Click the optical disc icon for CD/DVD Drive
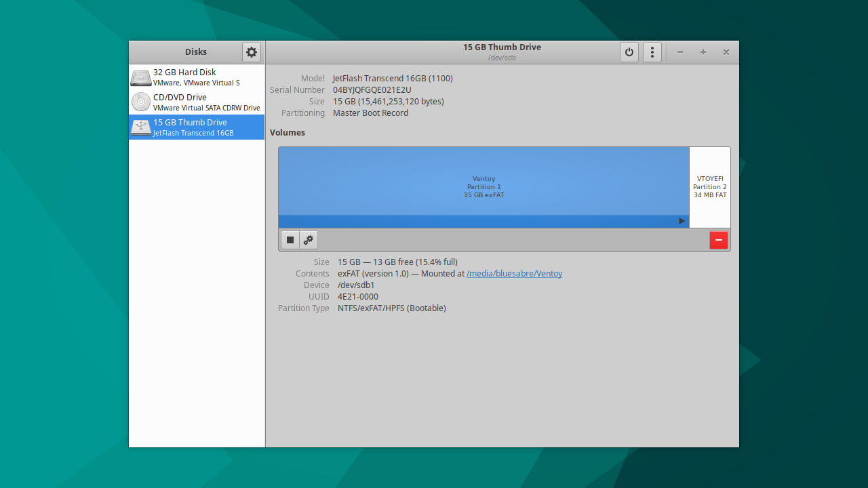The image size is (868, 488). (141, 102)
